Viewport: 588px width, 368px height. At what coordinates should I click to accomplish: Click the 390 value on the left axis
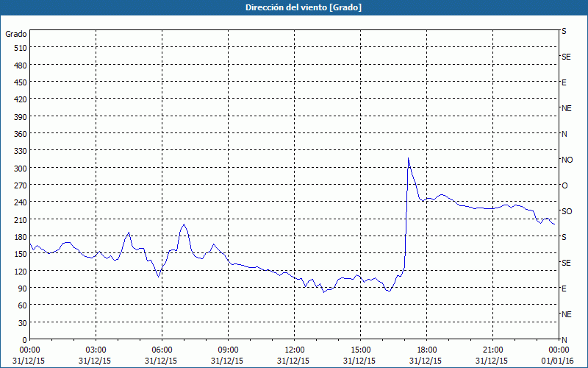(21, 117)
